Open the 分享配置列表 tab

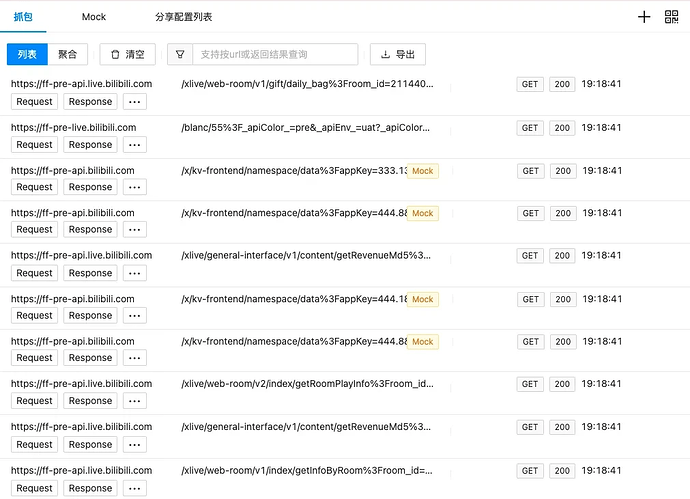(x=184, y=17)
